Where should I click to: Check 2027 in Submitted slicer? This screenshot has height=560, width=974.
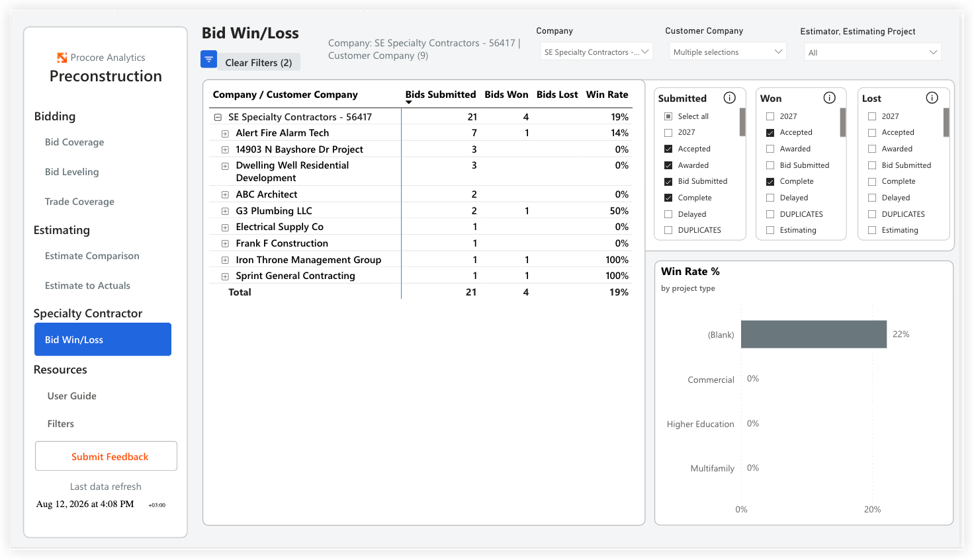click(x=668, y=132)
